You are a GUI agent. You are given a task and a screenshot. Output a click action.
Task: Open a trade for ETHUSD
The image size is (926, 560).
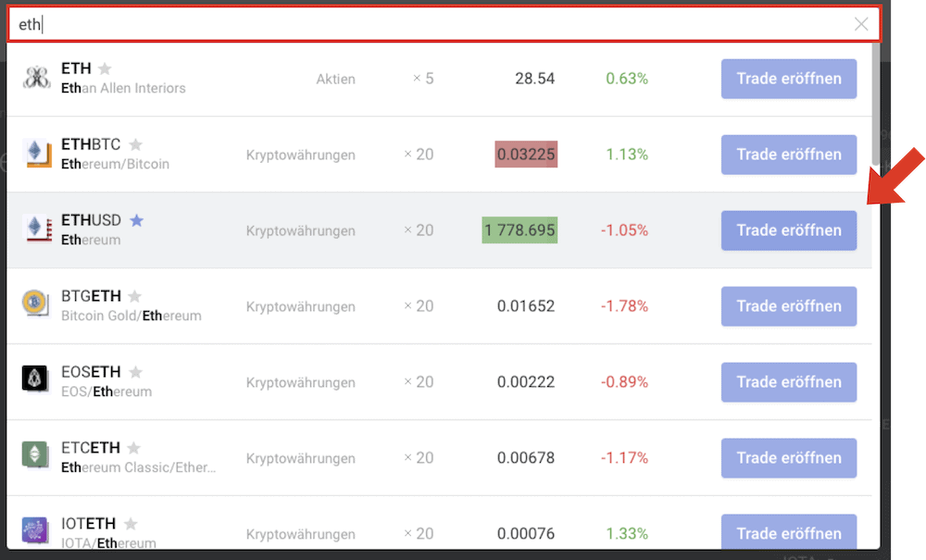pyautogui.click(x=788, y=230)
